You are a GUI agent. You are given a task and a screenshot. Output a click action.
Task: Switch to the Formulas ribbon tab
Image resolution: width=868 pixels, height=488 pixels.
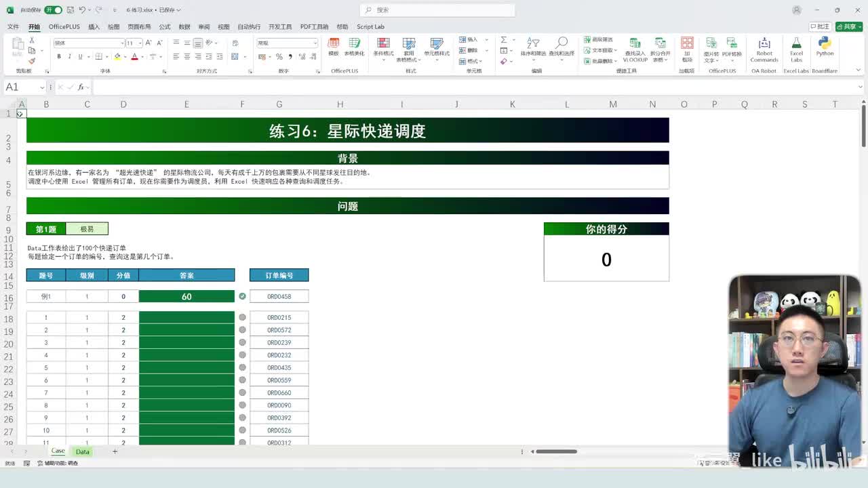pos(165,26)
